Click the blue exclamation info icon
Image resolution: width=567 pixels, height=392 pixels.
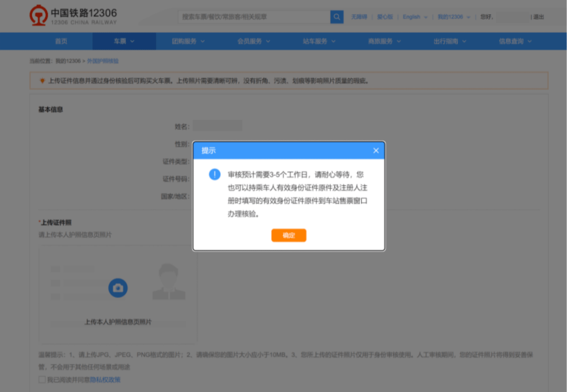(214, 174)
